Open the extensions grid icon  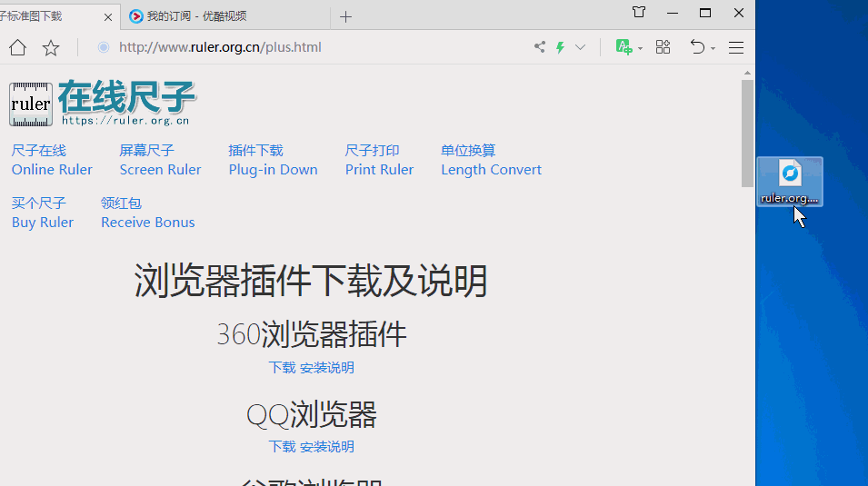663,47
